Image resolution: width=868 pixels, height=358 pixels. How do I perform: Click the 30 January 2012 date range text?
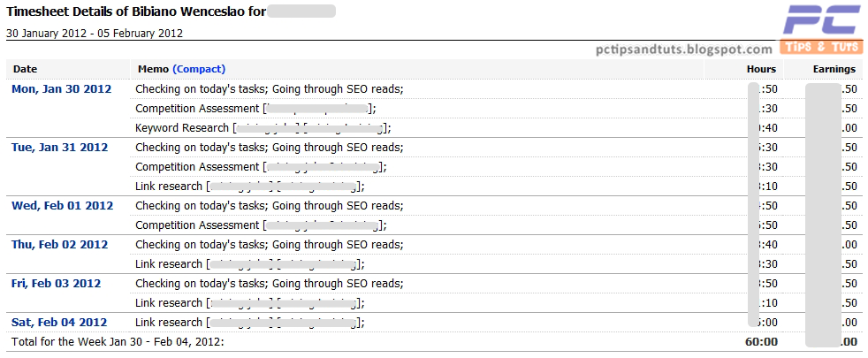click(x=94, y=33)
